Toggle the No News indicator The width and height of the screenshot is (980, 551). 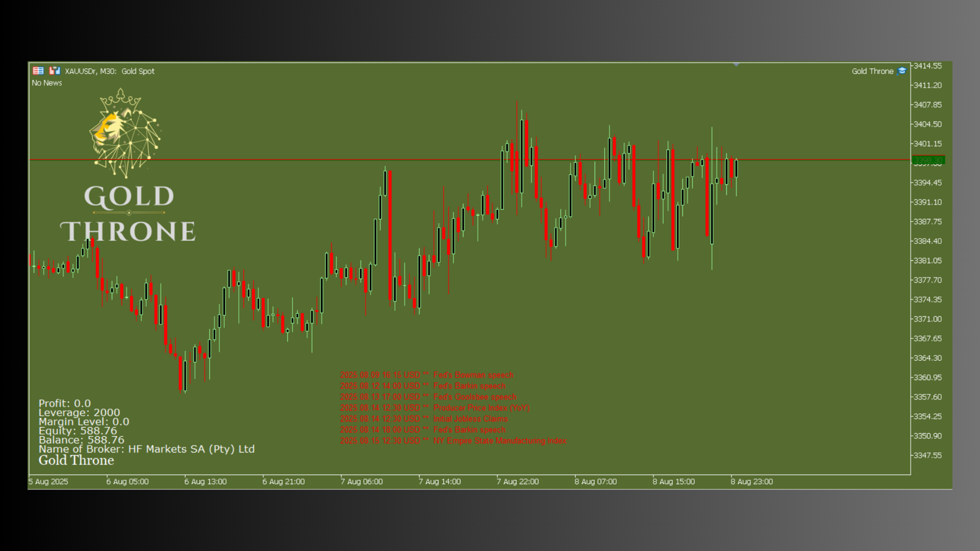click(x=46, y=83)
